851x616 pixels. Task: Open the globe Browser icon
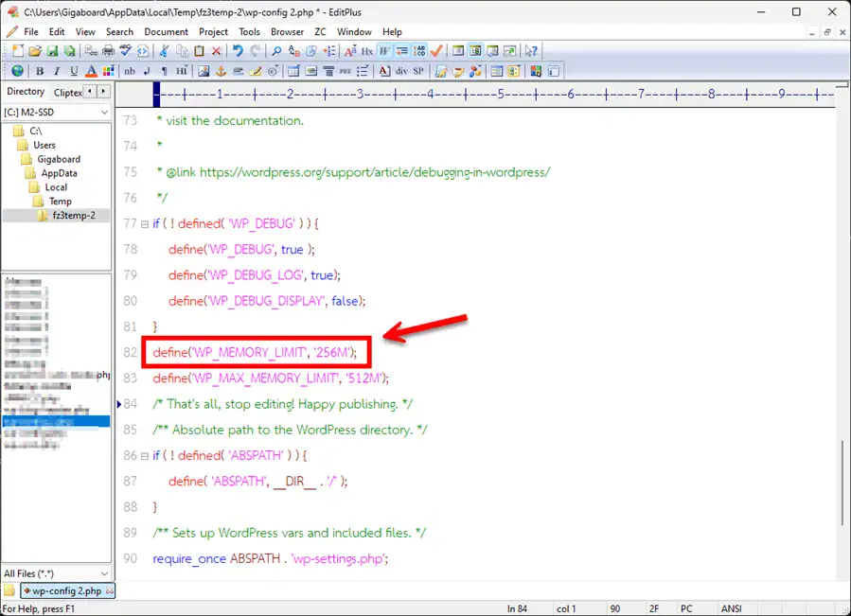tap(17, 71)
